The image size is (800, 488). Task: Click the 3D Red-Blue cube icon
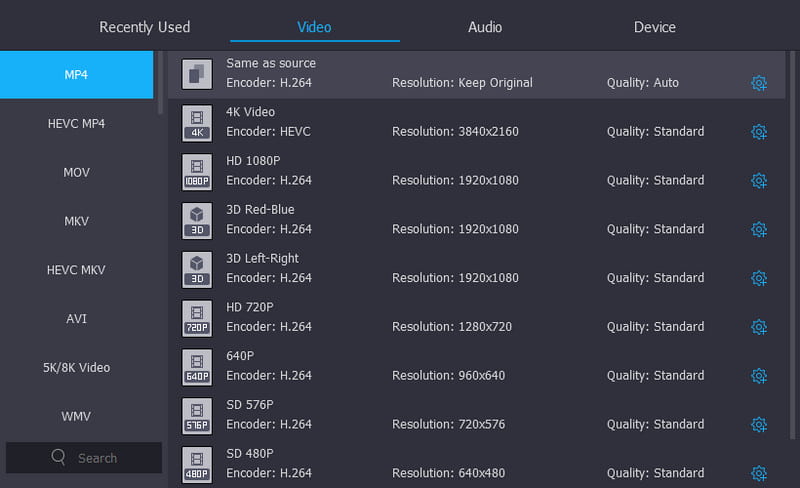pos(197,220)
